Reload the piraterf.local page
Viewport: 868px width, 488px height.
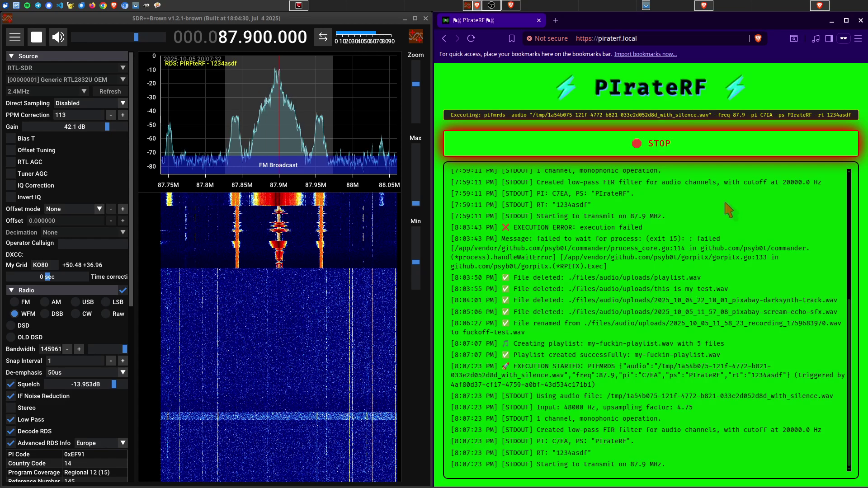pos(471,38)
